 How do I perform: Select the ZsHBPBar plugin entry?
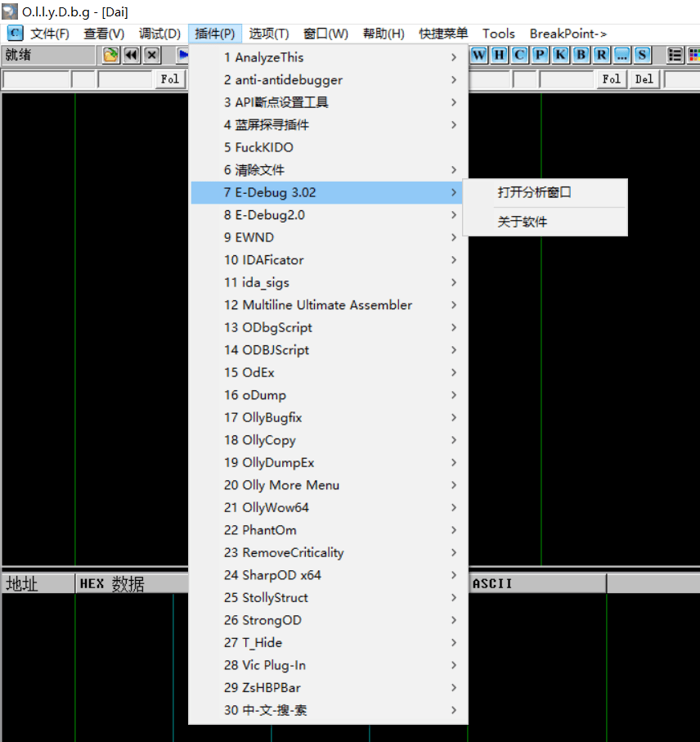328,687
